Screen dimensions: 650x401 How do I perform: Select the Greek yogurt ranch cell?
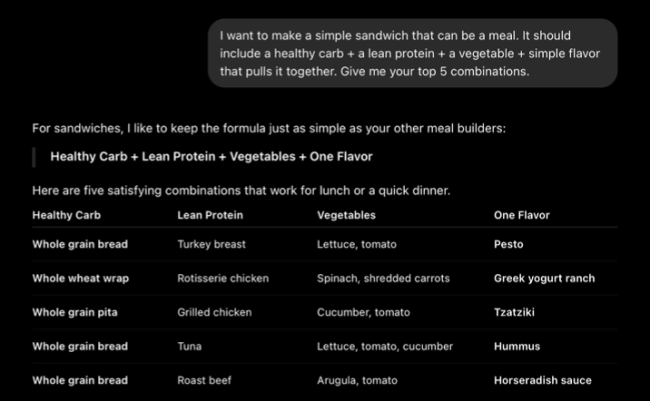point(544,278)
